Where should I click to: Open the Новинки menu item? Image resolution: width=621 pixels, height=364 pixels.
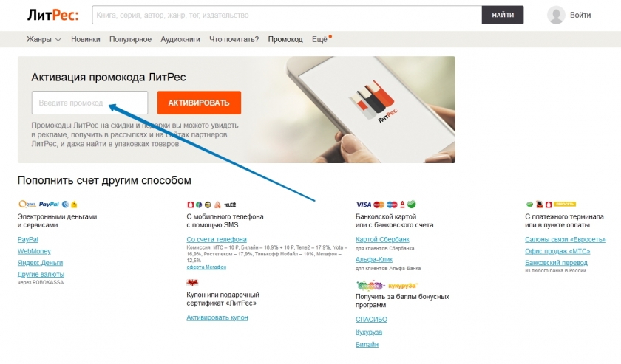coord(86,39)
